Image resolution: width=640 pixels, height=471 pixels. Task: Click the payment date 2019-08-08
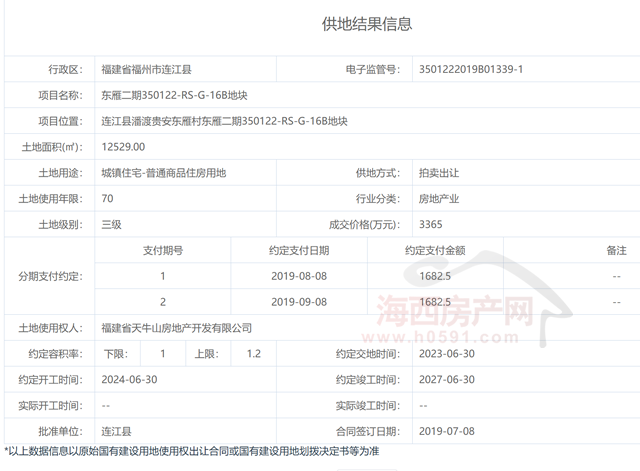299,276
